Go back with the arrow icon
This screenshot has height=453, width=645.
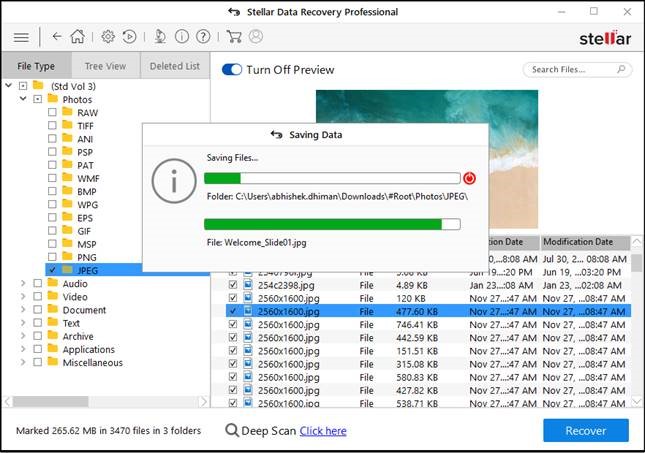tap(57, 37)
